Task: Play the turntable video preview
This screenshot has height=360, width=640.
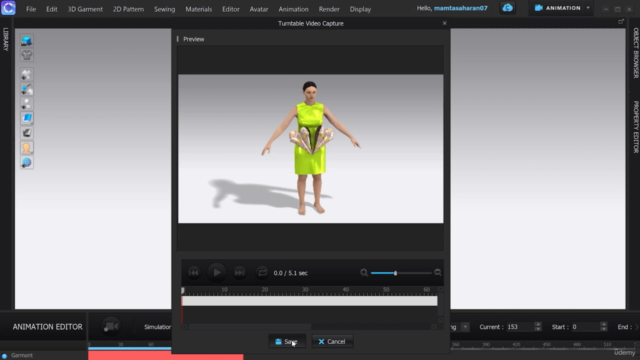Action: click(217, 272)
